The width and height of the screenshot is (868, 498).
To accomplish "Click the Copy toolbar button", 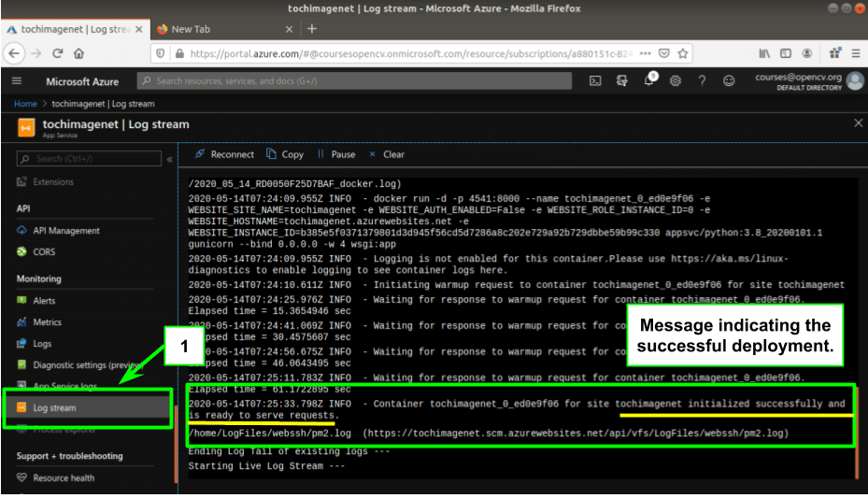I will coord(285,154).
